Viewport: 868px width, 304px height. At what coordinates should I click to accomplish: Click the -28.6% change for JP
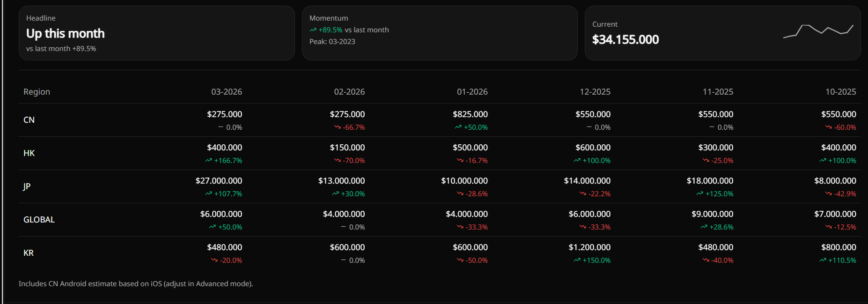click(477, 194)
